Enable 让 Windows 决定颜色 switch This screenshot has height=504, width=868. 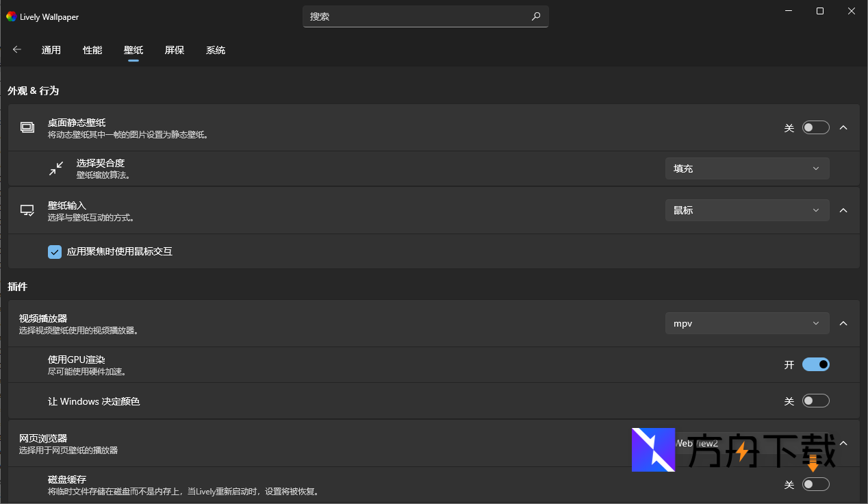click(815, 401)
